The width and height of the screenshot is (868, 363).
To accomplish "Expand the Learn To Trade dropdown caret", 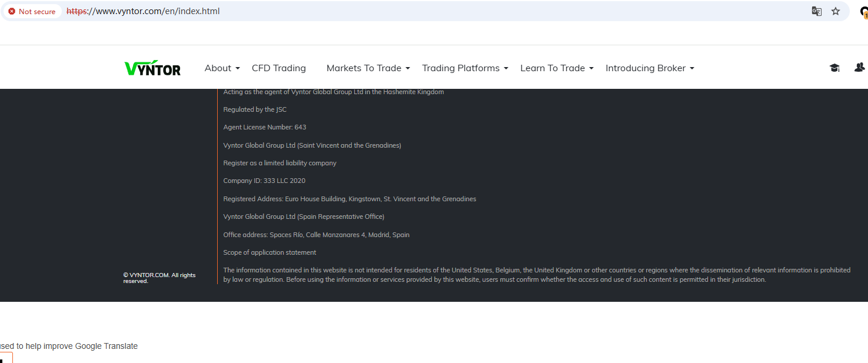I will 591,69.
